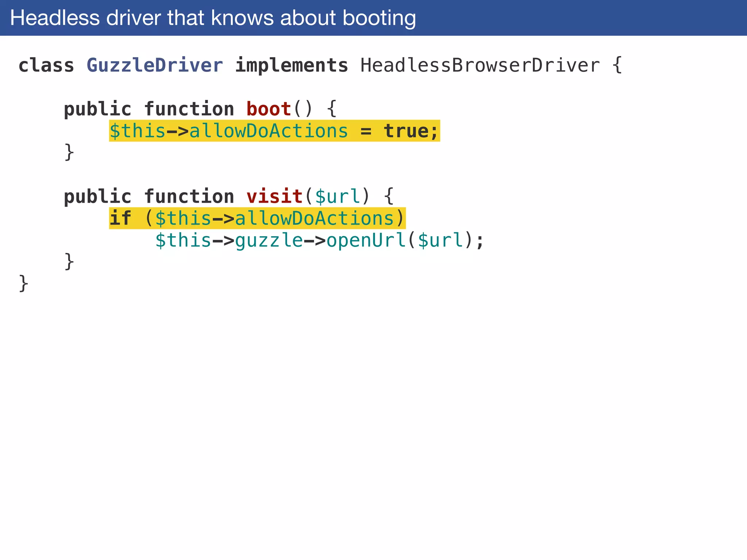Screen dimensions: 747x560
Task: Click the class name 'GuzzleDriver'
Action: click(155, 66)
